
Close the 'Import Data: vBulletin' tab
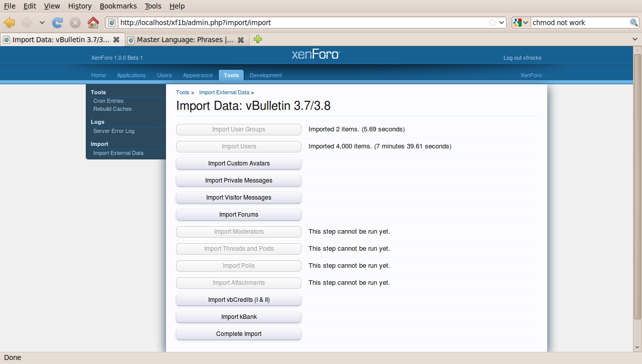116,40
